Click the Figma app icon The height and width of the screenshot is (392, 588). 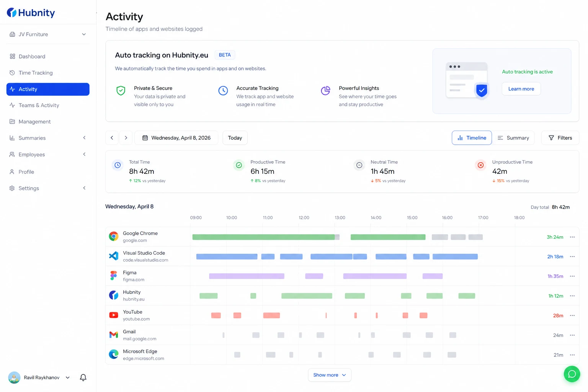(x=114, y=276)
